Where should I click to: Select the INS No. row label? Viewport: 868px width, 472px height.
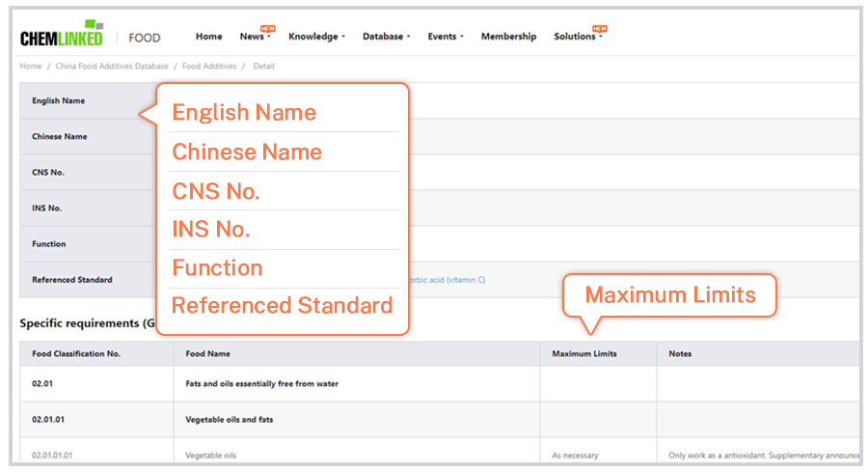pyautogui.click(x=46, y=208)
